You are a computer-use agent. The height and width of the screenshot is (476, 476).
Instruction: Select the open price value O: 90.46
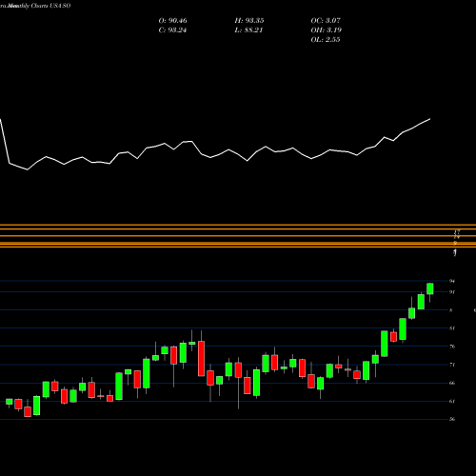coord(172,21)
